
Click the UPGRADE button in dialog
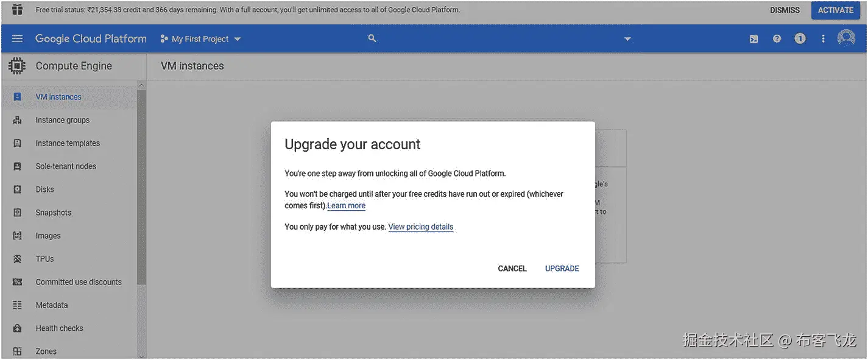562,269
